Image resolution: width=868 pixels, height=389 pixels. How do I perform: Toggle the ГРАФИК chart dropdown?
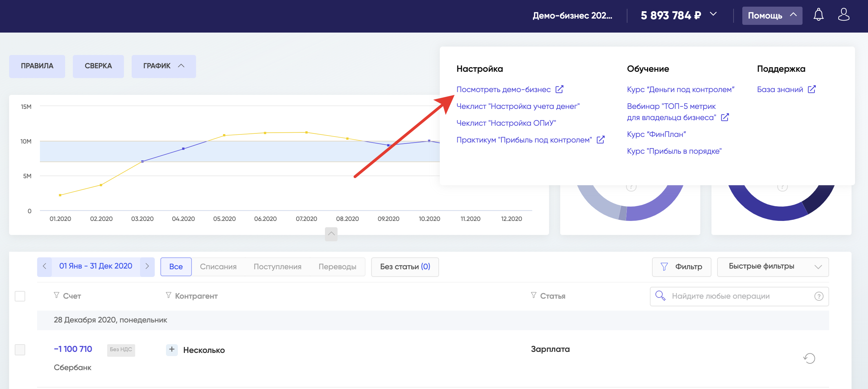[164, 66]
